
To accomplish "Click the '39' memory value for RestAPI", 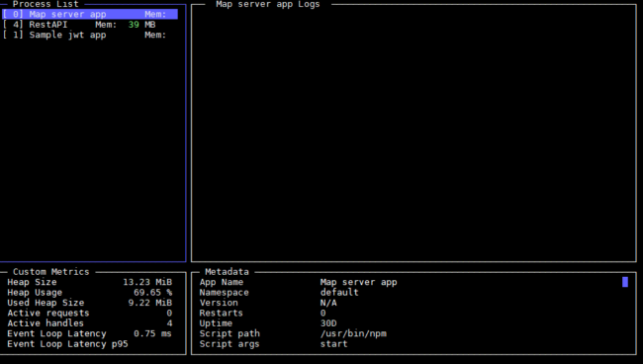I will click(x=134, y=25).
